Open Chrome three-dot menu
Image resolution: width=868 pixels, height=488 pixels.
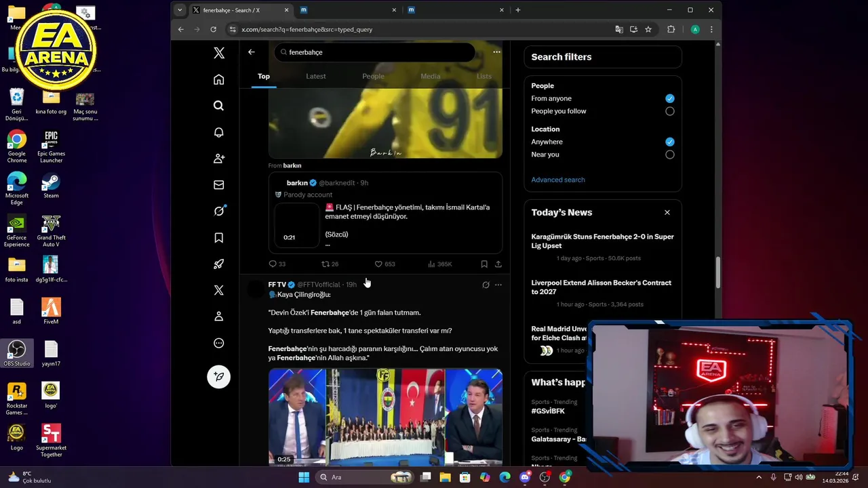711,29
